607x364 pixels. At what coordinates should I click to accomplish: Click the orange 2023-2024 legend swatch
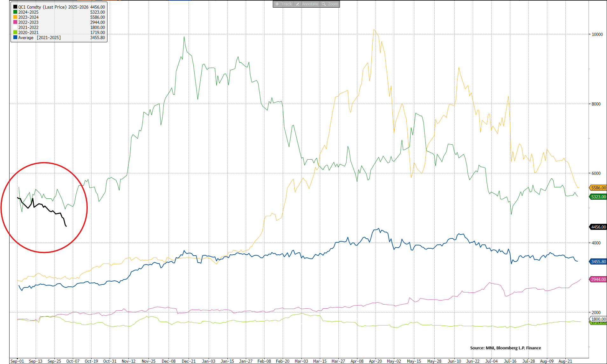pos(15,17)
